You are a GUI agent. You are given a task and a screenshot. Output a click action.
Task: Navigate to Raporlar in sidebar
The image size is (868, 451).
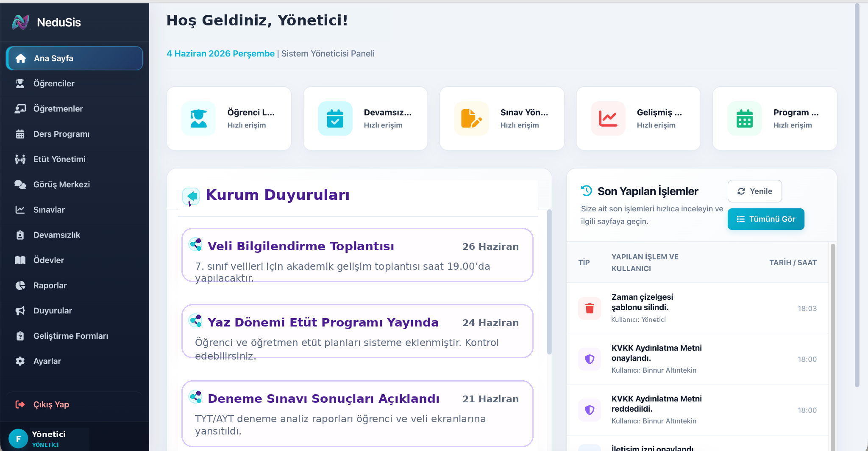[75, 285]
